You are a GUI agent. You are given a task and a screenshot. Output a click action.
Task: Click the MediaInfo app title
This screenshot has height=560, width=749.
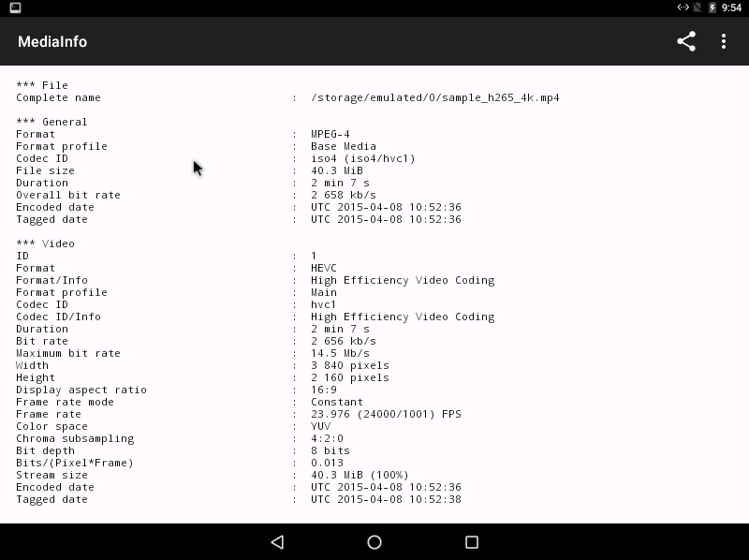click(52, 42)
